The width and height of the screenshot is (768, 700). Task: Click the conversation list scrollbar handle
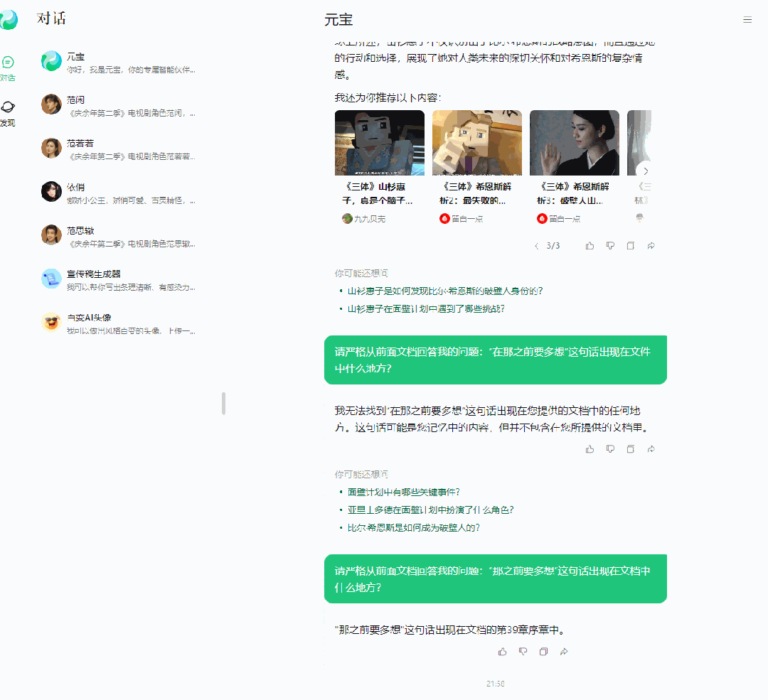click(x=224, y=404)
